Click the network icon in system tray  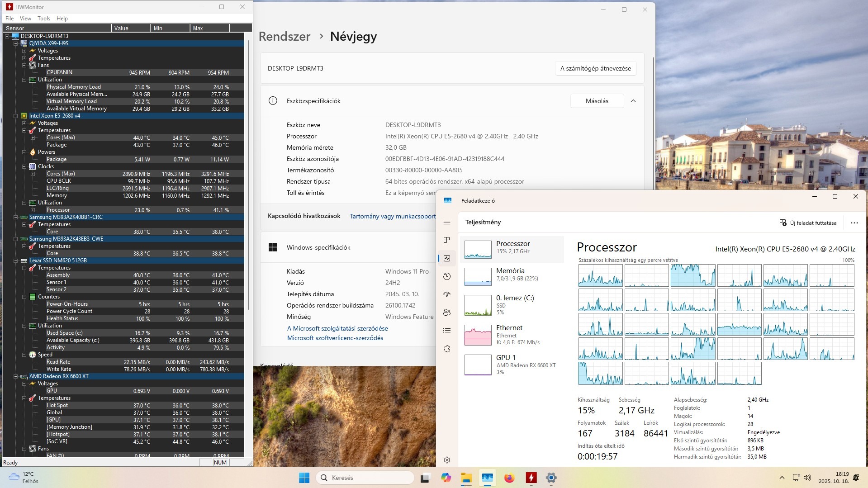[x=796, y=478]
